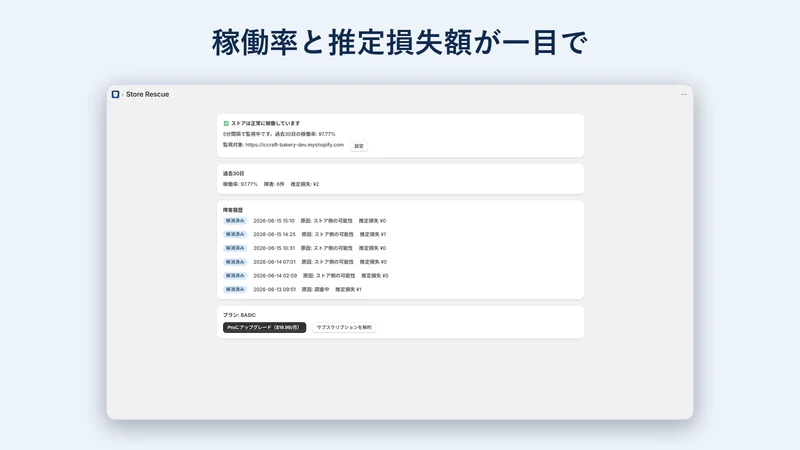800x450 pixels.
Task: Click the サブスクリプションを解約 cancel button
Action: (x=344, y=328)
